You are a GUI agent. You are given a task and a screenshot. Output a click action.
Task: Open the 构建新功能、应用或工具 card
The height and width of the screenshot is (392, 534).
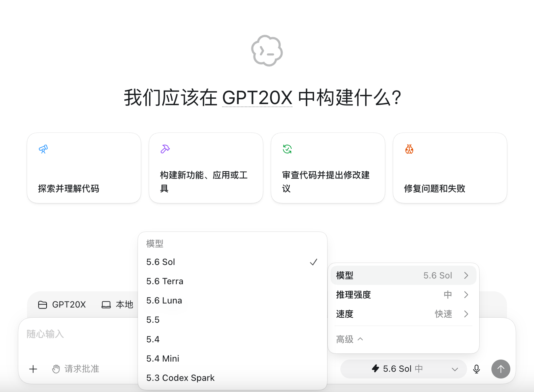pyautogui.click(x=206, y=168)
